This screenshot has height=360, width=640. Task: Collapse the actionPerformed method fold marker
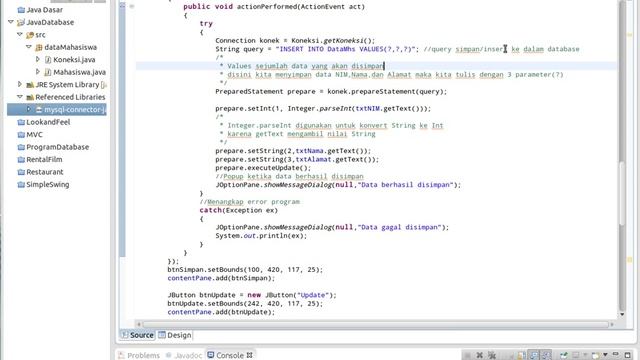pyautogui.click(x=131, y=6)
